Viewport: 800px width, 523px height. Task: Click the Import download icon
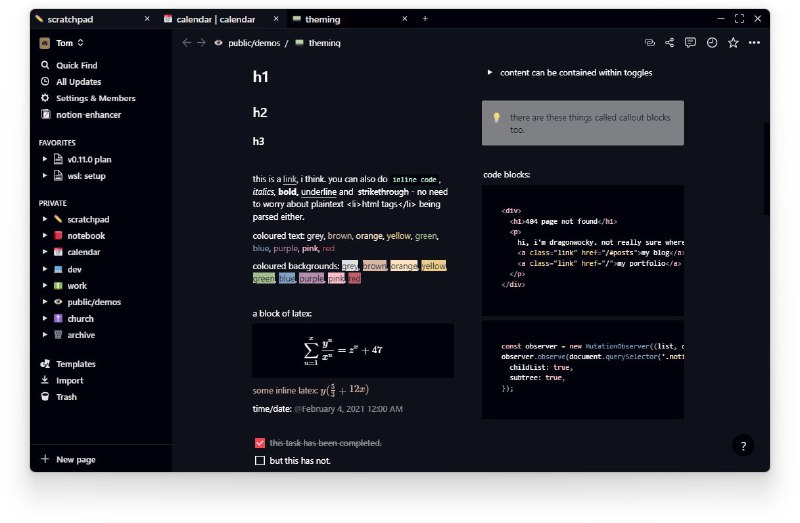tap(45, 380)
